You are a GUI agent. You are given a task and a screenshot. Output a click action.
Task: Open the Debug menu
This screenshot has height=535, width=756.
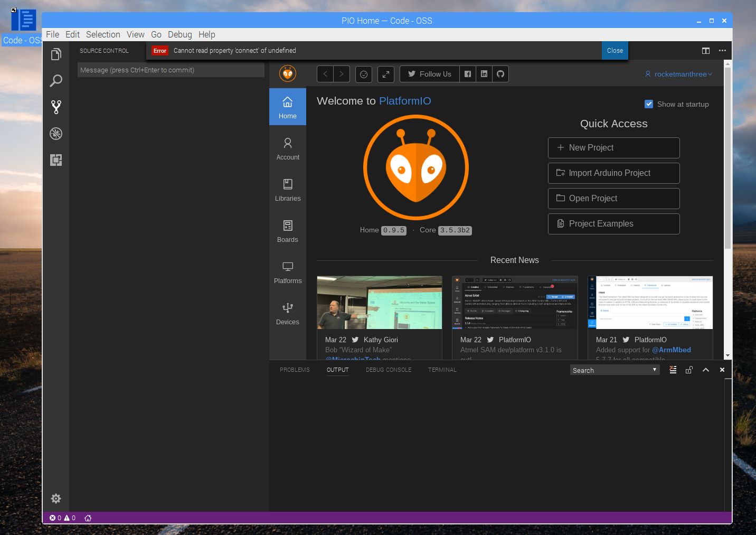(x=179, y=34)
